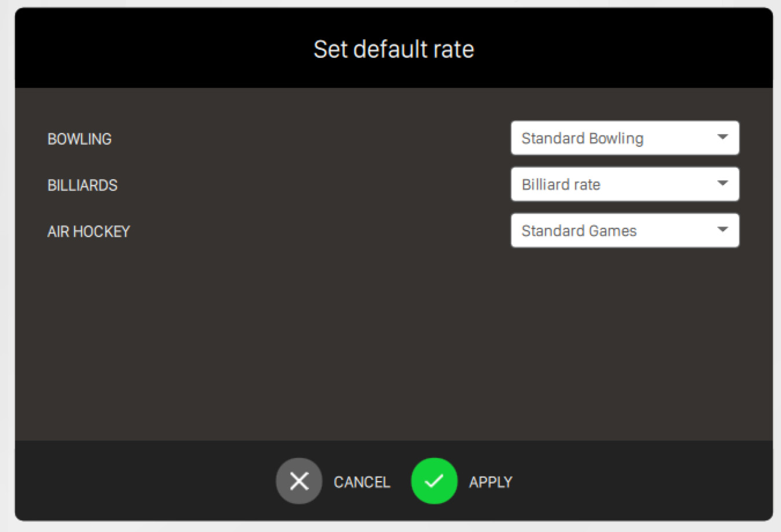The image size is (781, 532).
Task: Click the arrow on the Standard Bowling dropdown
Action: [x=722, y=138]
